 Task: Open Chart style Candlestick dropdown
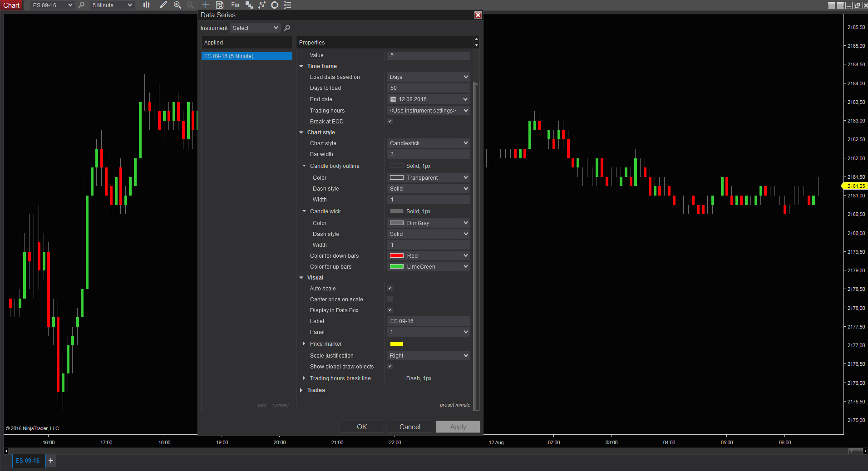click(x=429, y=143)
